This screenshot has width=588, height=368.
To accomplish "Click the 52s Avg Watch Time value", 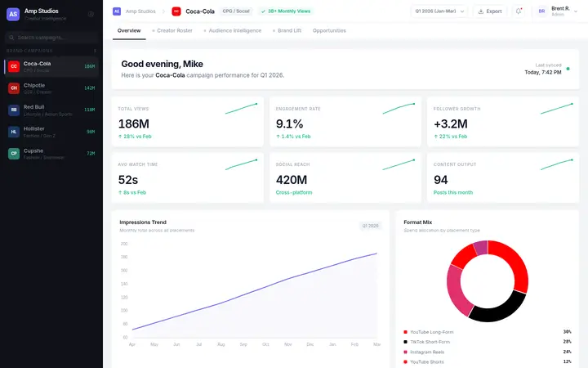I will (128, 180).
